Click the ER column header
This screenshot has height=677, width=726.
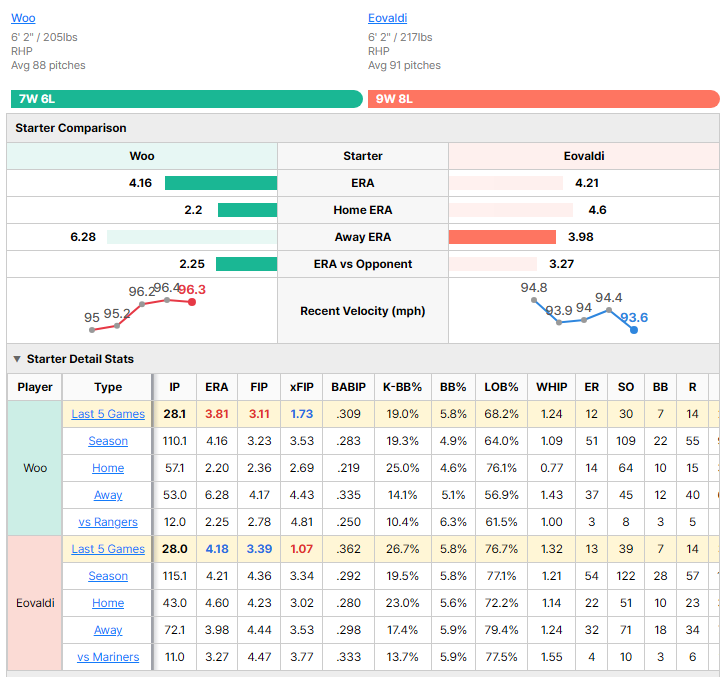tap(591, 387)
